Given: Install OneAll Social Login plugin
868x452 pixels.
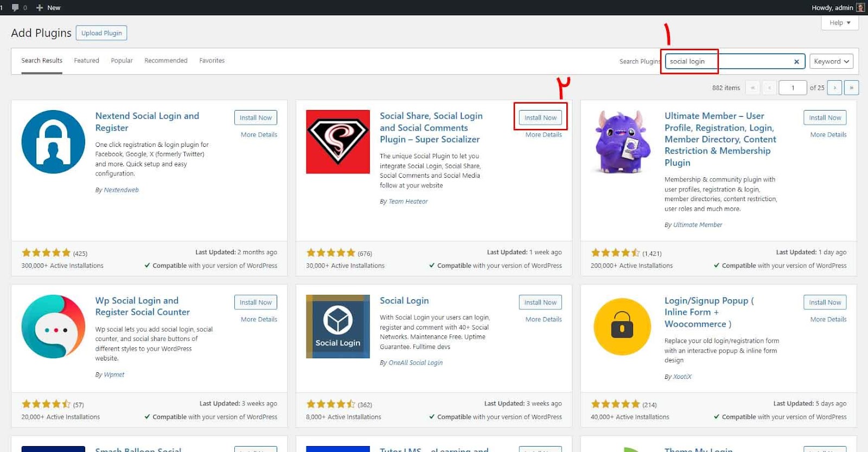Looking at the screenshot, I should coord(540,302).
